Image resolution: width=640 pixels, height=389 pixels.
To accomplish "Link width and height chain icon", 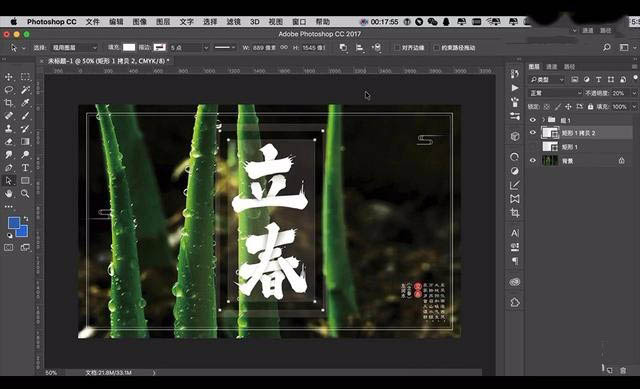I will pos(284,48).
